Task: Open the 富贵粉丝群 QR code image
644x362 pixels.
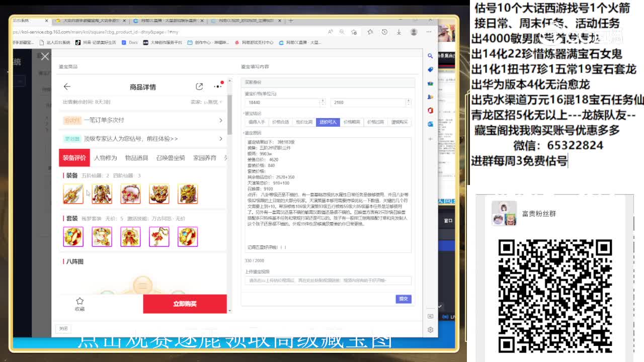Action: (555, 296)
